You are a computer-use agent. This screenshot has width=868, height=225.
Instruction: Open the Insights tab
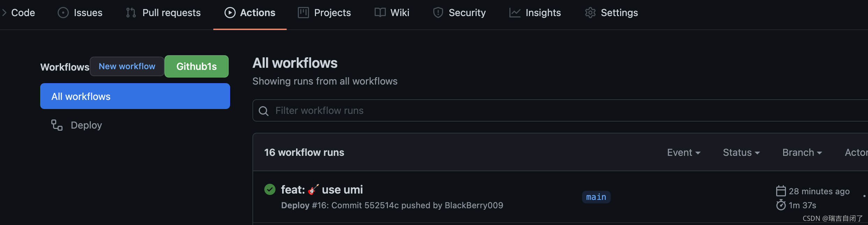[535, 13]
